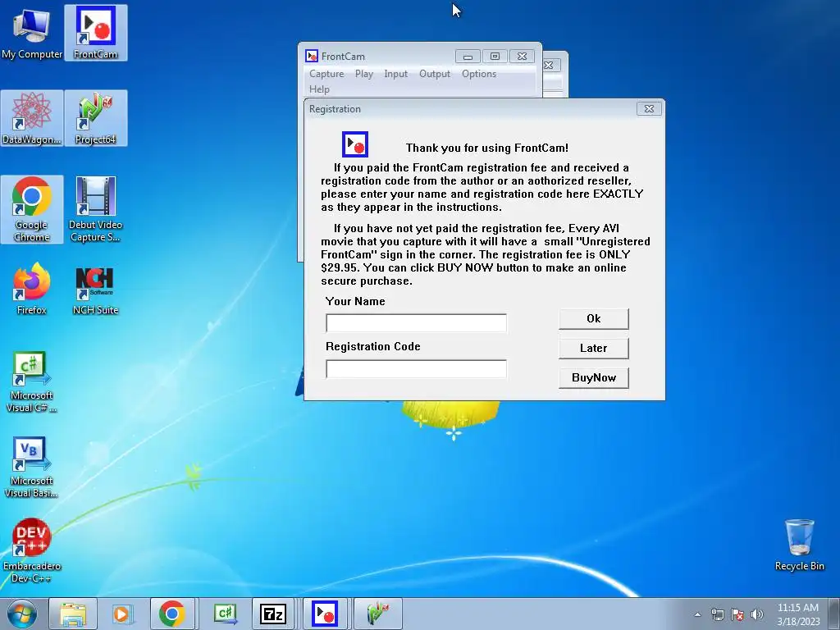Open Windows Explorer from the taskbar
840x630 pixels.
[x=73, y=614]
